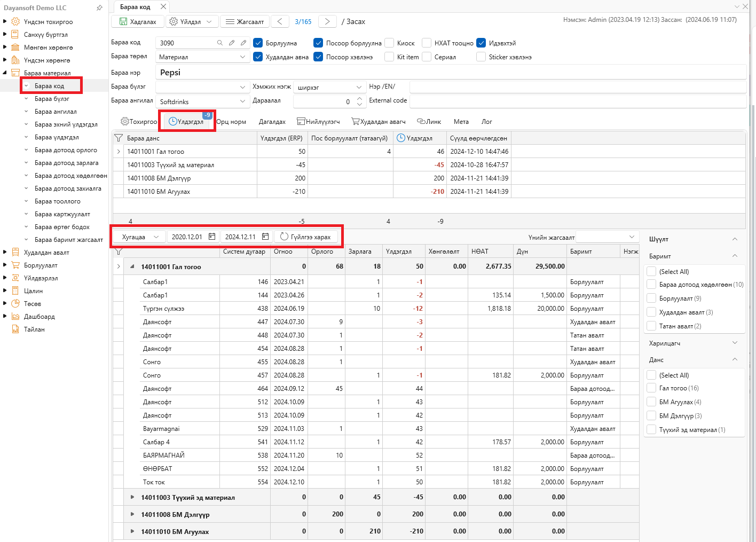
Task: Open calendar picker for date 2024.12.11
Action: coord(265,237)
